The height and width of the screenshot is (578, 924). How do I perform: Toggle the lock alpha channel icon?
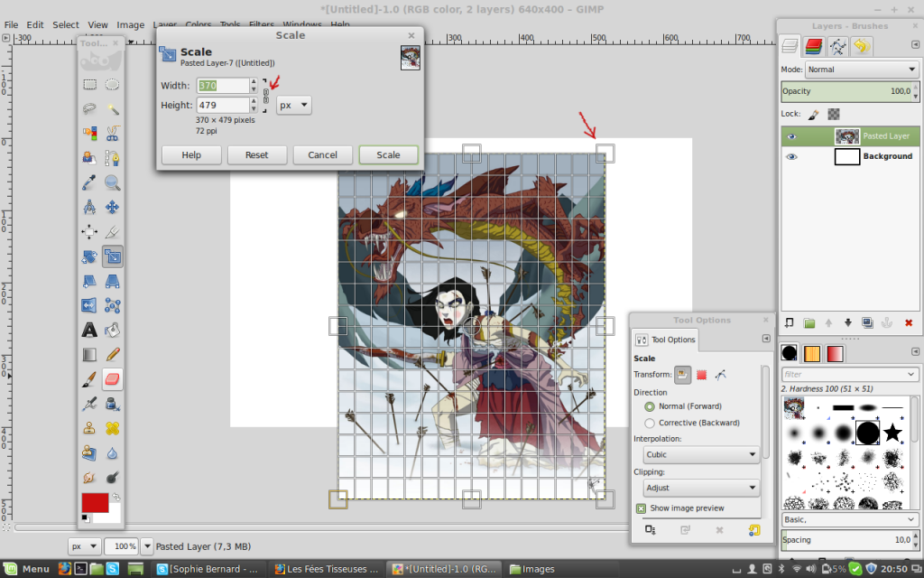(833, 115)
